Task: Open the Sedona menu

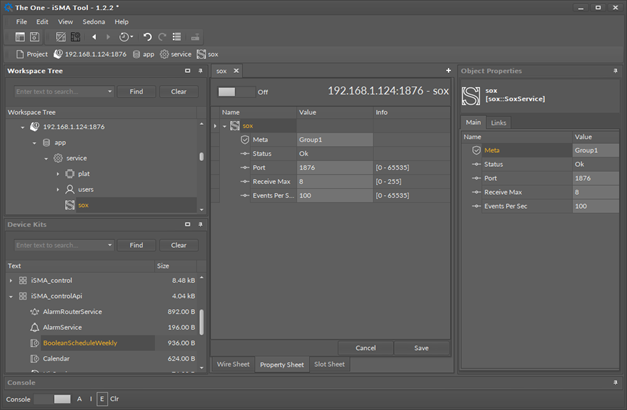Action: pos(93,21)
